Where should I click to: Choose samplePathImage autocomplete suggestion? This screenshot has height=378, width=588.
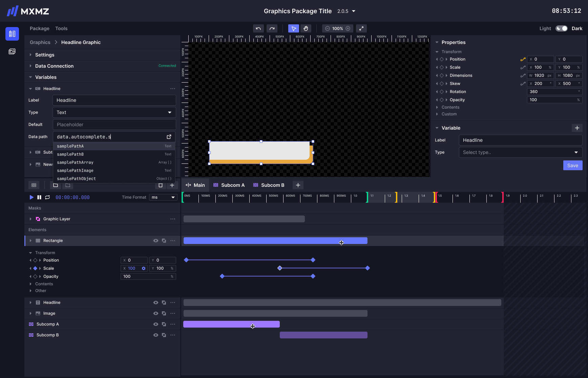[114, 171]
